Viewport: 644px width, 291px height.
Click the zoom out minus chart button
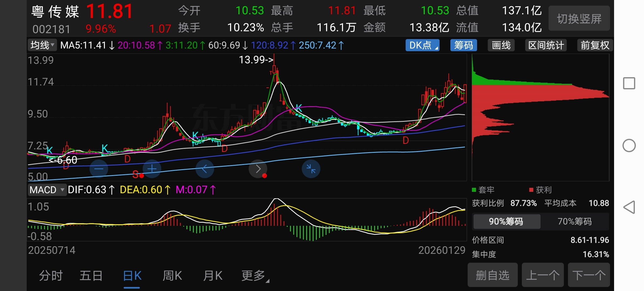[99, 169]
